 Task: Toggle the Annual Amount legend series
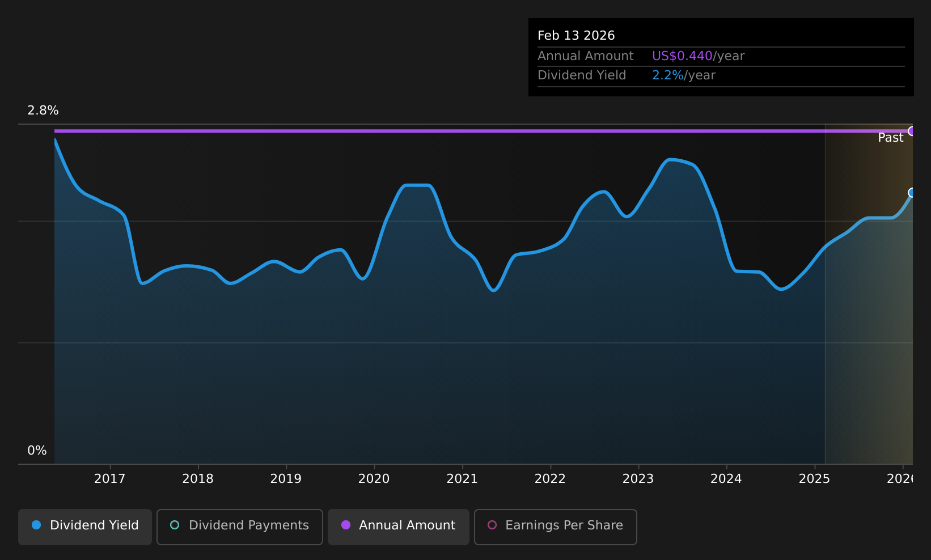[399, 527]
